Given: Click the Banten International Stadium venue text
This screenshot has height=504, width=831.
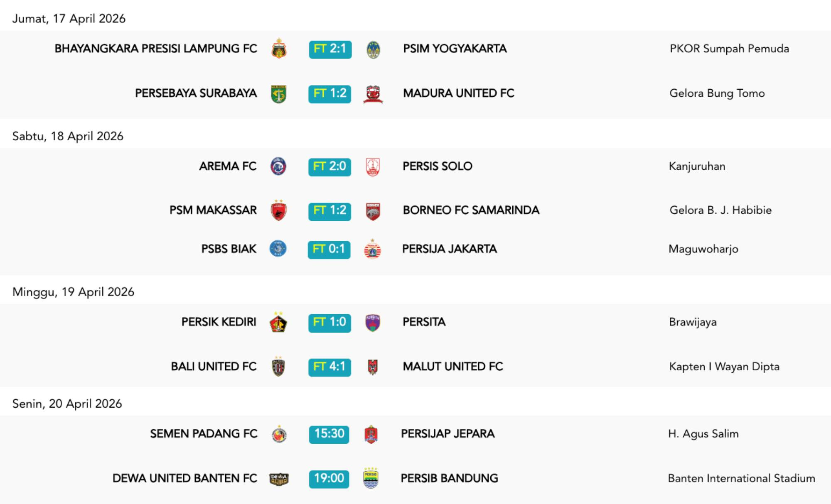Looking at the screenshot, I should pyautogui.click(x=741, y=479).
